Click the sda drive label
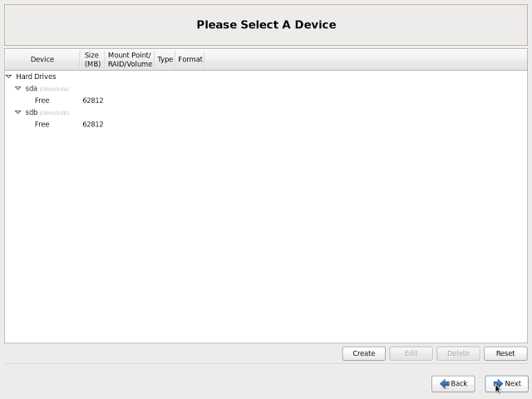The width and height of the screenshot is (532, 399). coord(32,88)
